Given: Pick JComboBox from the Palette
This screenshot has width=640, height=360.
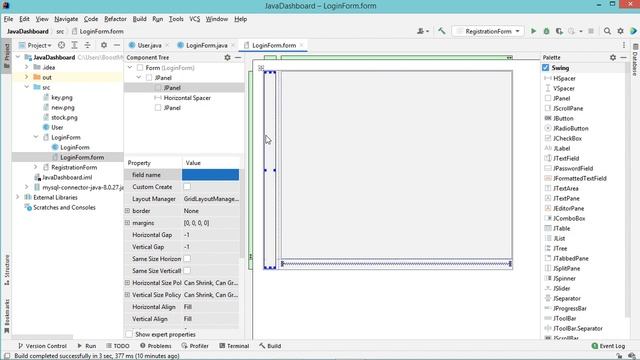Looking at the screenshot, I should (x=564, y=218).
